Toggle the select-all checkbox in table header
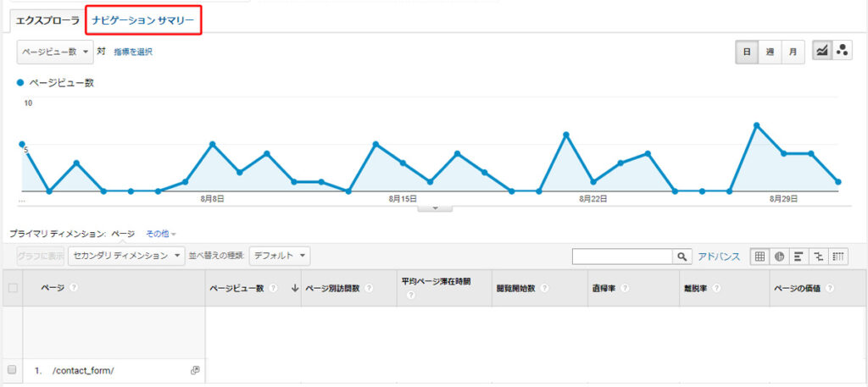This screenshot has height=387, width=868. click(x=12, y=288)
